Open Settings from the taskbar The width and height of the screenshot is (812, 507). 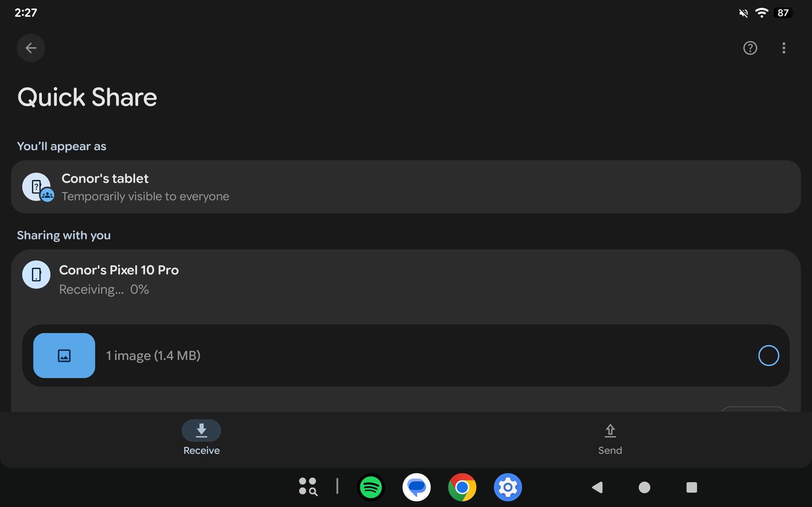tap(507, 487)
